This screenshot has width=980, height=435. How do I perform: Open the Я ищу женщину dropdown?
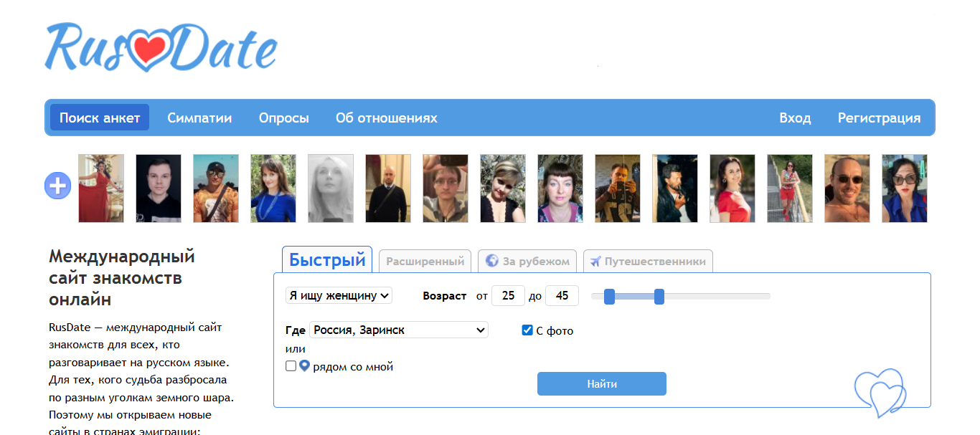(339, 295)
